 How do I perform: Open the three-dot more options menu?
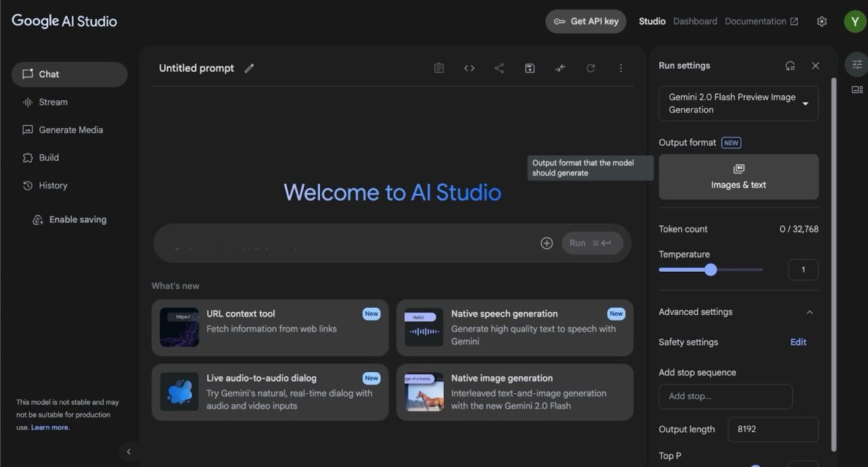click(x=620, y=68)
